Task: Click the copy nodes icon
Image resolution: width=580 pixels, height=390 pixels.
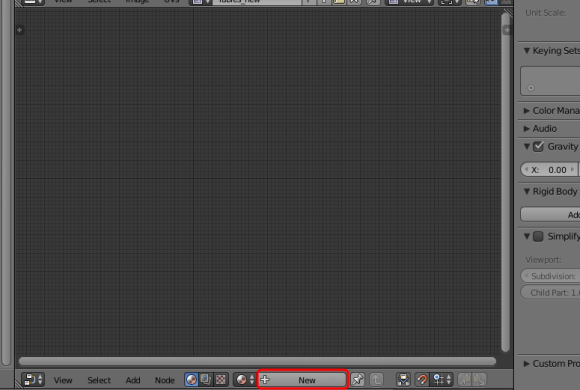Action: click(x=465, y=380)
